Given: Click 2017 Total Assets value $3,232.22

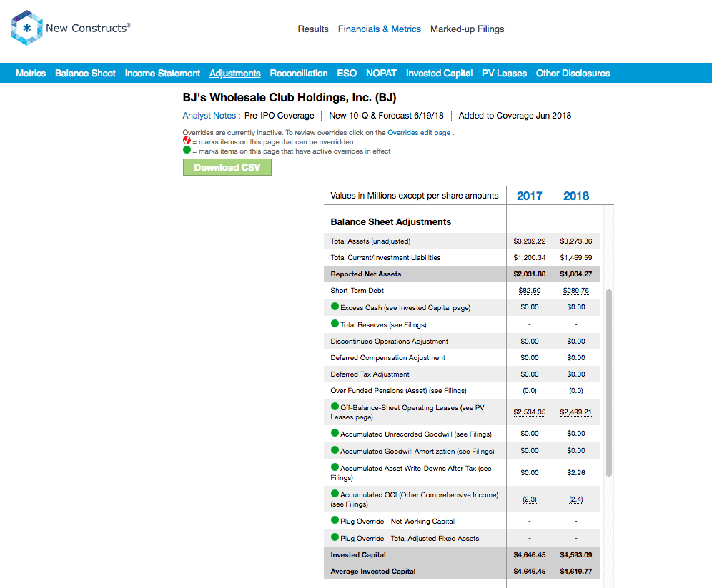Looking at the screenshot, I should (530, 241).
